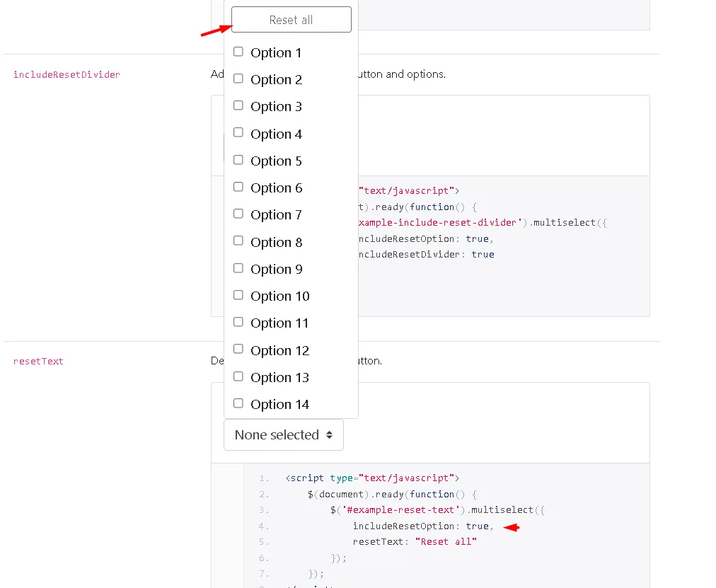The image size is (716, 588).
Task: Tick the Option 2 checkbox
Action: tap(238, 79)
